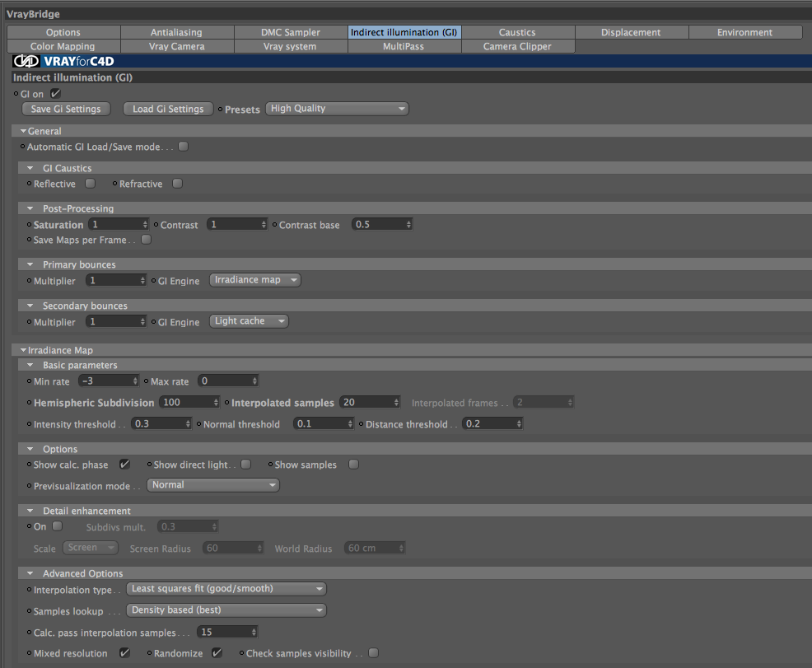Screen dimensions: 812x668
Task: Collapse the Basic parameters group
Action: pyautogui.click(x=30, y=365)
